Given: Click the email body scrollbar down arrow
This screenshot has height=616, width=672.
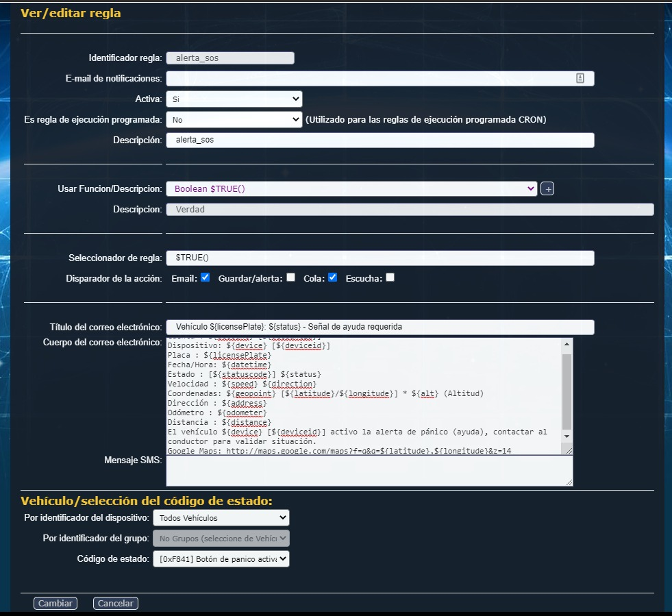Looking at the screenshot, I should 566,436.
